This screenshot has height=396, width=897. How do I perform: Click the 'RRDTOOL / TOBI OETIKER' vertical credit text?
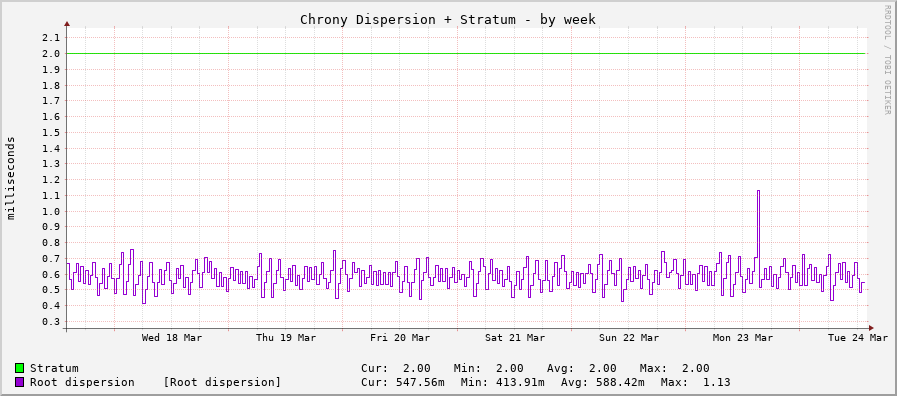(887, 60)
